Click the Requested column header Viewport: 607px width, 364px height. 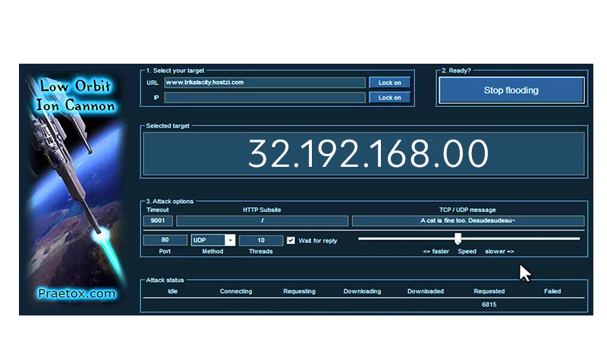pos(489,291)
